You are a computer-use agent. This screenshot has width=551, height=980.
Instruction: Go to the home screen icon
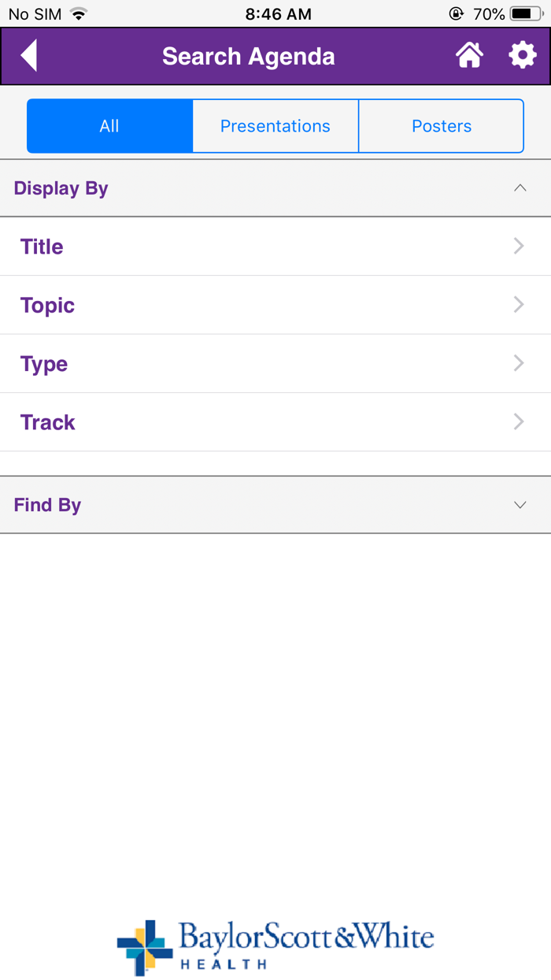point(469,56)
